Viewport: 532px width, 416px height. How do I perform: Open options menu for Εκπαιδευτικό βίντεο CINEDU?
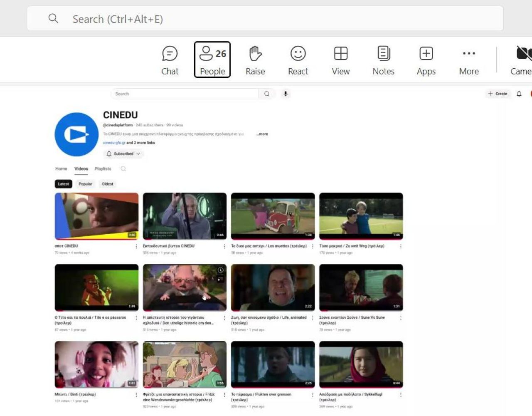224,247
